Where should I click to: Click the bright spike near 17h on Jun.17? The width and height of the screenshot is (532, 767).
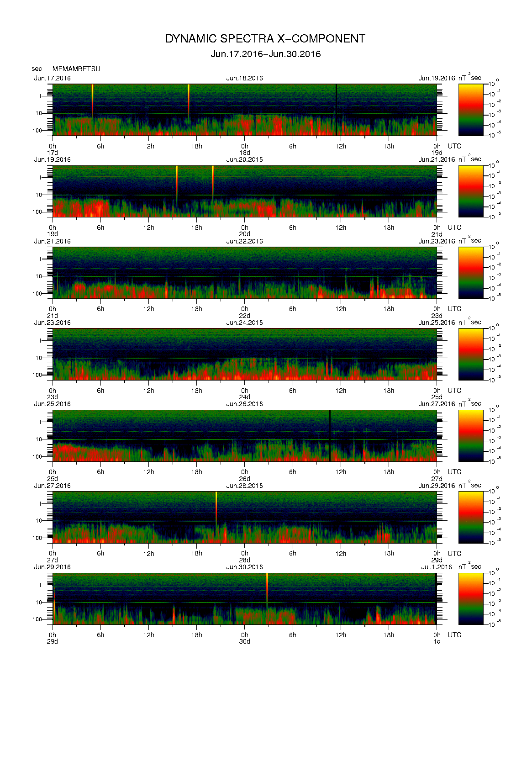point(189,101)
